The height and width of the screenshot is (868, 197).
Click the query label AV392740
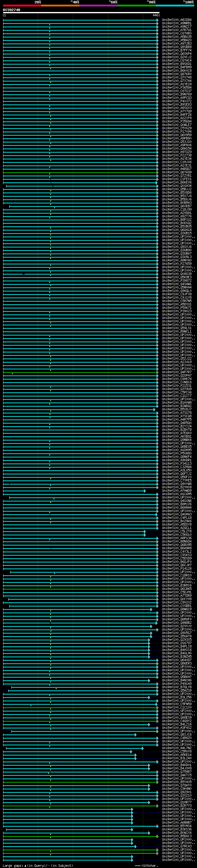[x=11, y=10]
